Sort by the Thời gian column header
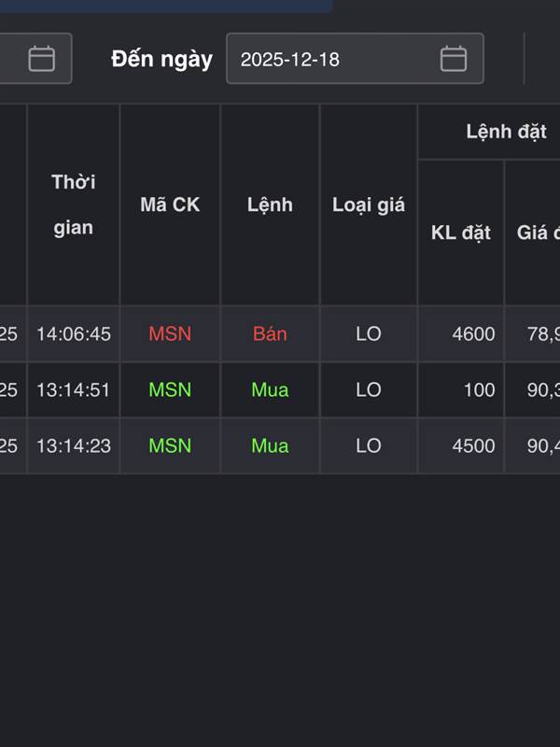The image size is (560, 747). click(74, 204)
